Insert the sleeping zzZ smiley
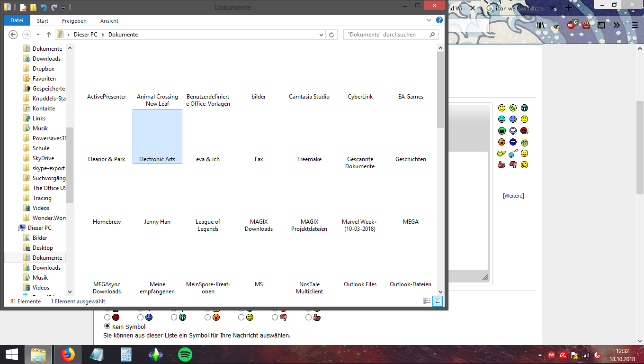This screenshot has width=644, height=364. 513,153
